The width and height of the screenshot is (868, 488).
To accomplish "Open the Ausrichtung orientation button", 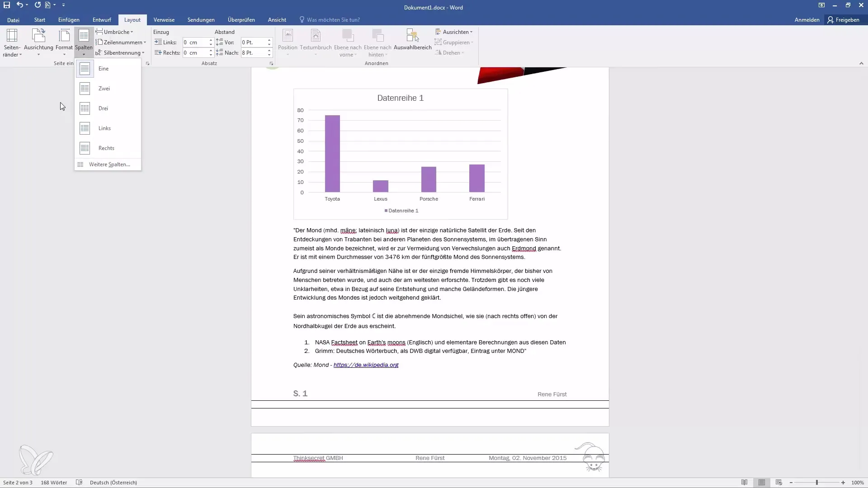I will coord(38,43).
